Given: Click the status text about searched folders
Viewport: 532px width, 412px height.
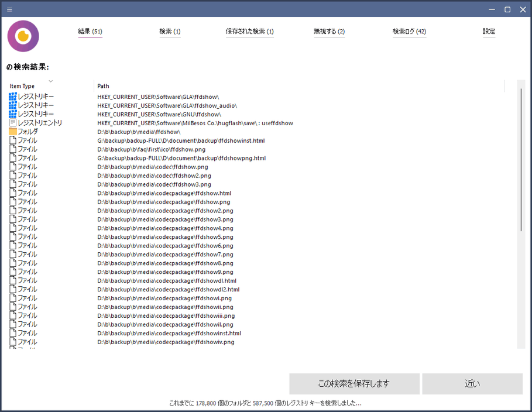Looking at the screenshot, I should (265, 403).
